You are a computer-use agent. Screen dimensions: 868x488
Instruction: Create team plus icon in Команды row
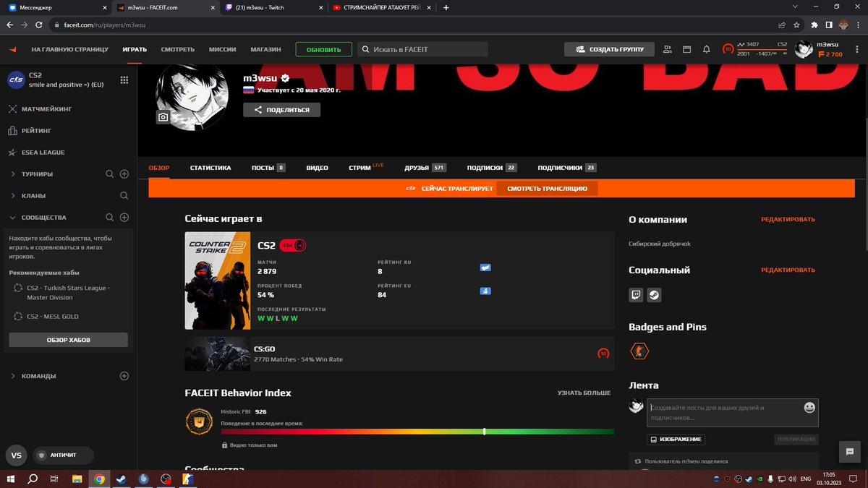pos(124,376)
